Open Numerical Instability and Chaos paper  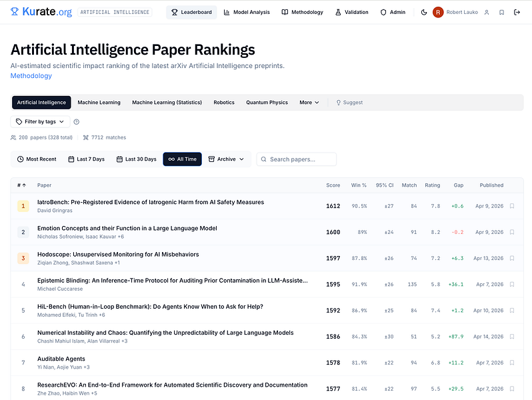point(165,333)
